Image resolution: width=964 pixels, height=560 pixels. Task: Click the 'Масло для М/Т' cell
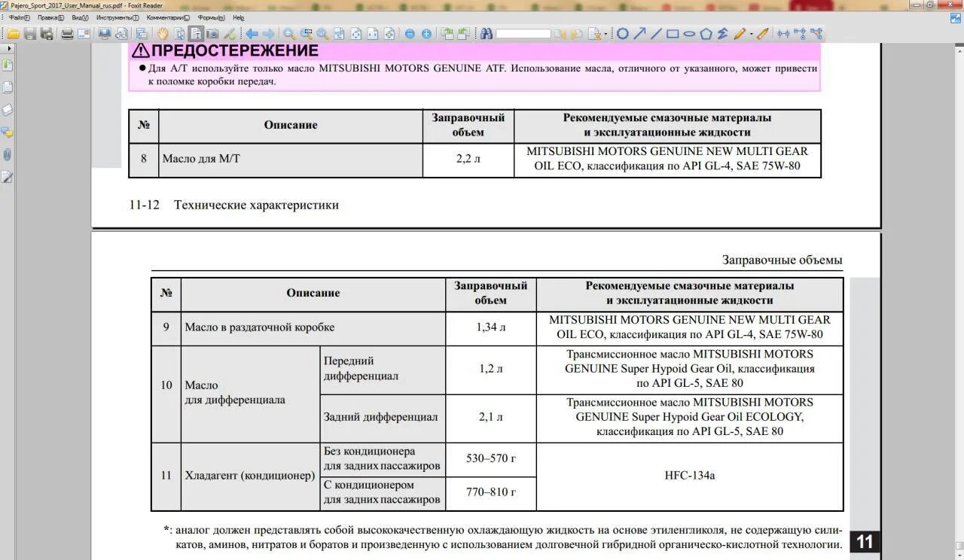[x=290, y=160]
